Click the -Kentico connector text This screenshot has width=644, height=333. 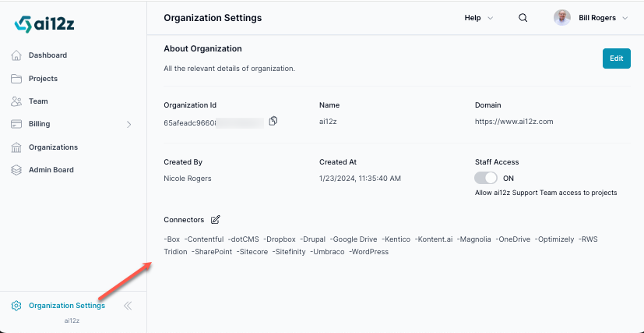396,239
